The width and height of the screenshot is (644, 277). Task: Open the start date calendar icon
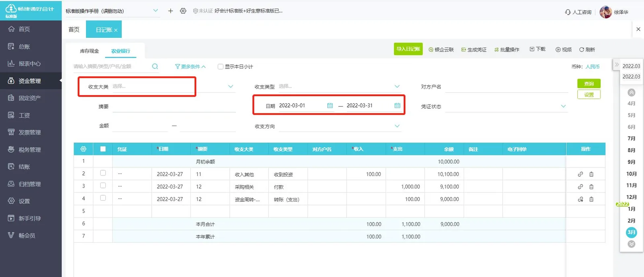pos(330,105)
